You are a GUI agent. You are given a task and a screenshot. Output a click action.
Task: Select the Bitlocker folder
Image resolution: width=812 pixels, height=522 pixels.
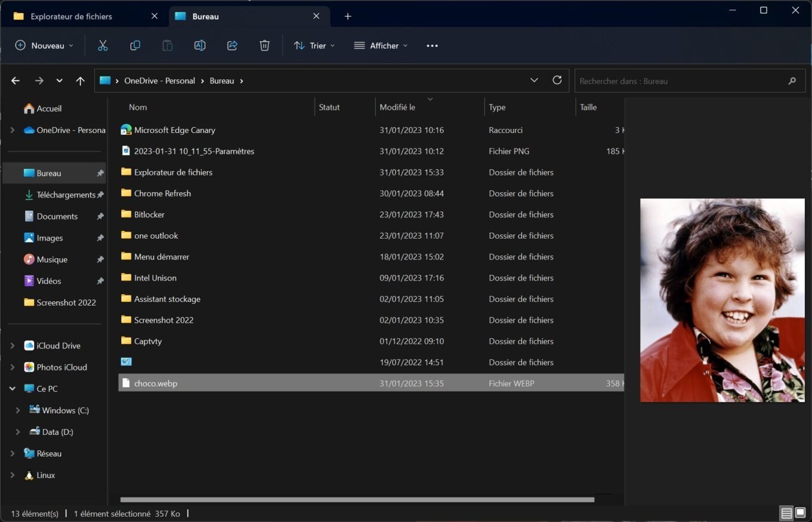pos(149,214)
